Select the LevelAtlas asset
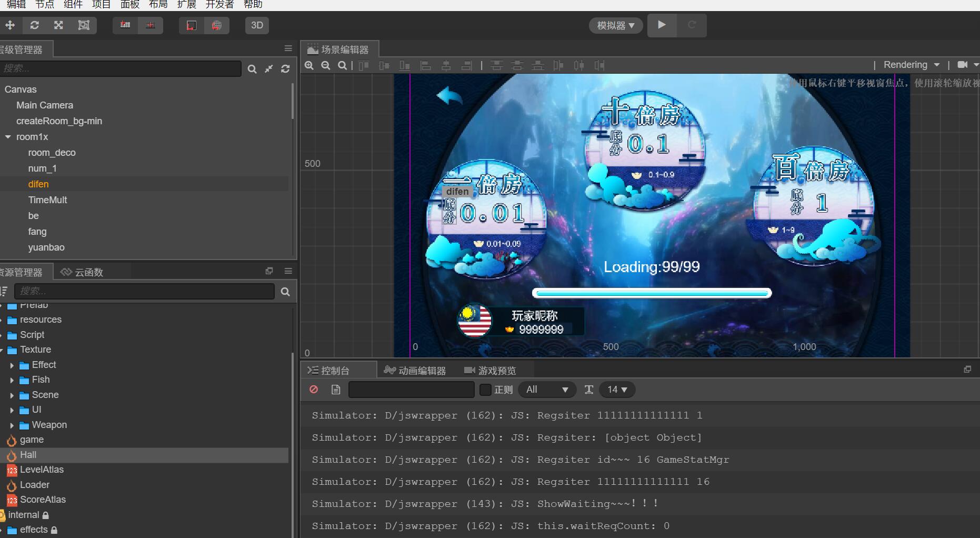Screen dimensions: 980x538 (x=42, y=470)
